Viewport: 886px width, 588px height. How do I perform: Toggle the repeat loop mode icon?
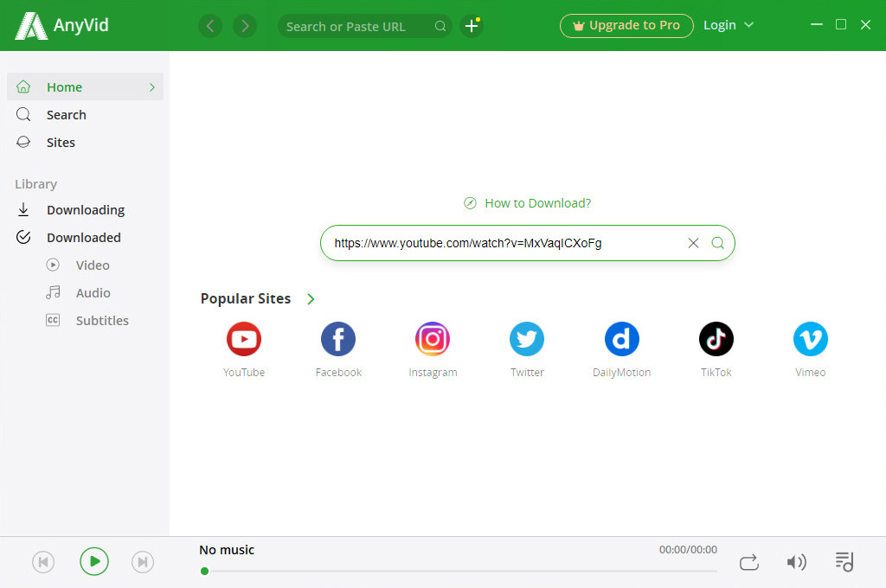[x=748, y=562]
